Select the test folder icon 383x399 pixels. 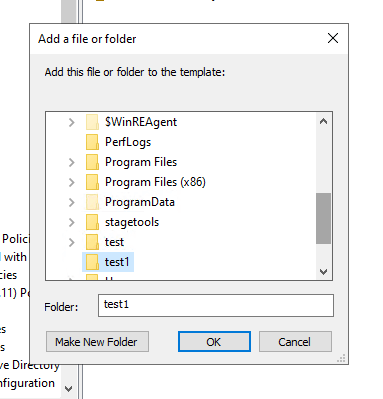[92, 242]
